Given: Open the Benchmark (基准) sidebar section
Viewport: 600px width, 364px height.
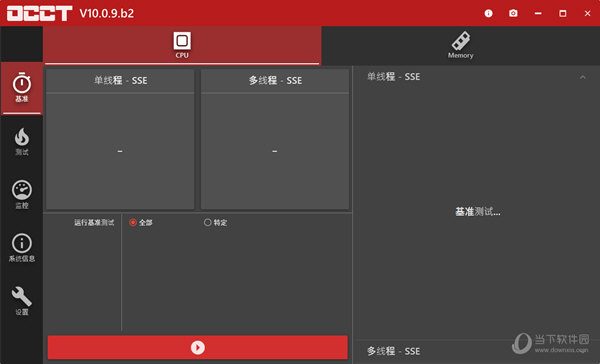Looking at the screenshot, I should [x=22, y=88].
